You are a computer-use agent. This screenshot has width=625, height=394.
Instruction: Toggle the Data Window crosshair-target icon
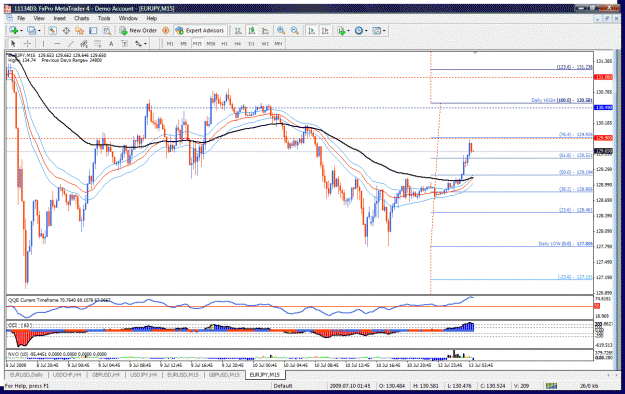66,30
